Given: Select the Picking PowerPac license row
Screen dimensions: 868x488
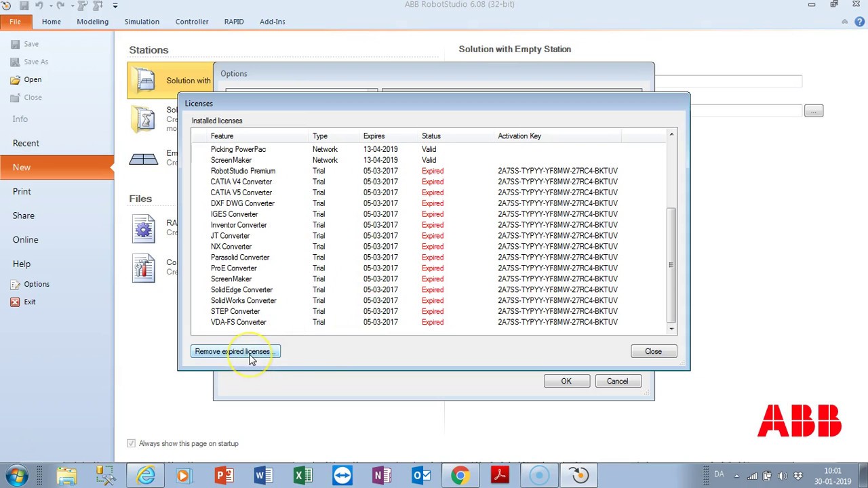Looking at the screenshot, I should [429, 149].
